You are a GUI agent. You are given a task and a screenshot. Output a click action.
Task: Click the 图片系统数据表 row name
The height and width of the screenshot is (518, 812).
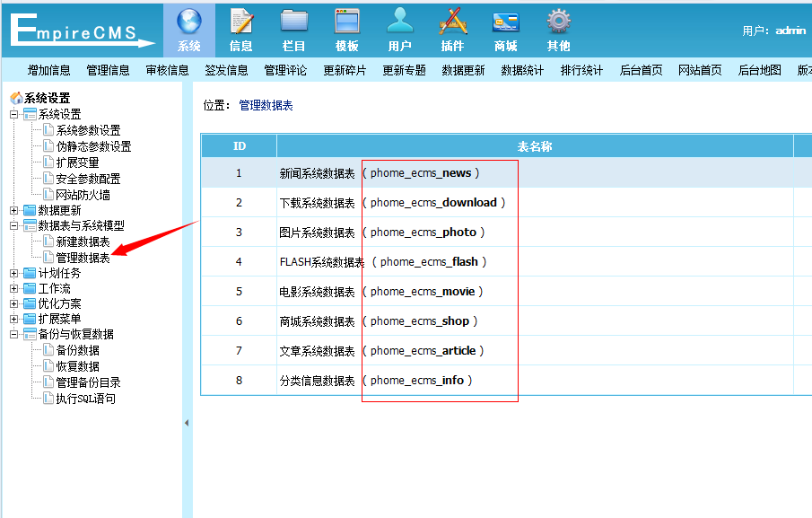pyautogui.click(x=317, y=232)
